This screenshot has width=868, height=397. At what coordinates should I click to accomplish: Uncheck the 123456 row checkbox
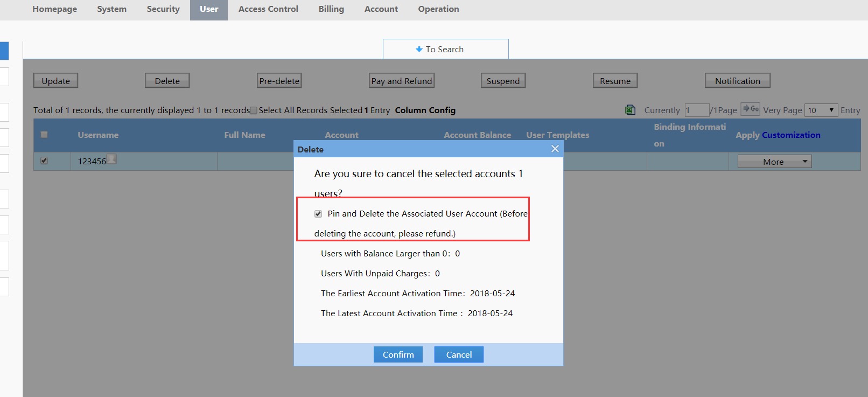click(x=44, y=161)
